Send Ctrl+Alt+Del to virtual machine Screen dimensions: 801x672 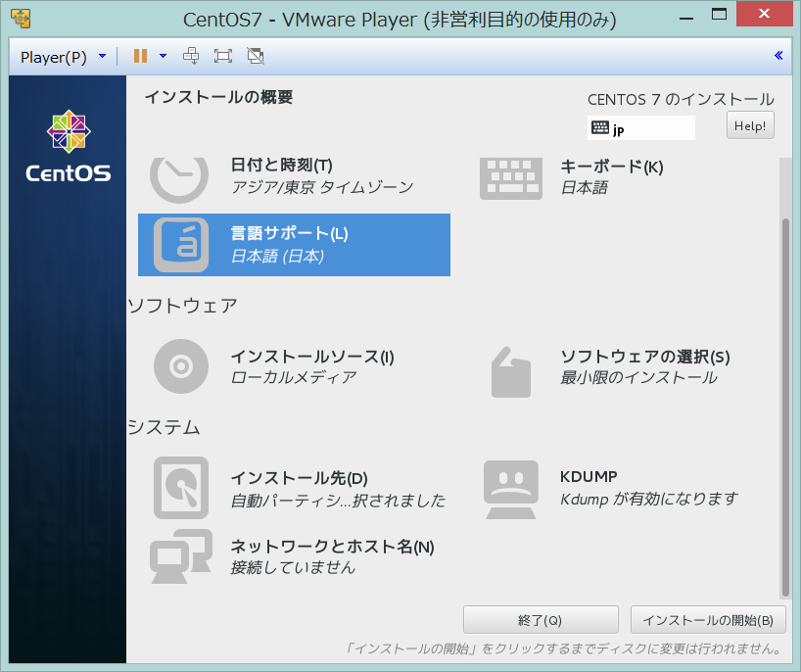tap(191, 56)
